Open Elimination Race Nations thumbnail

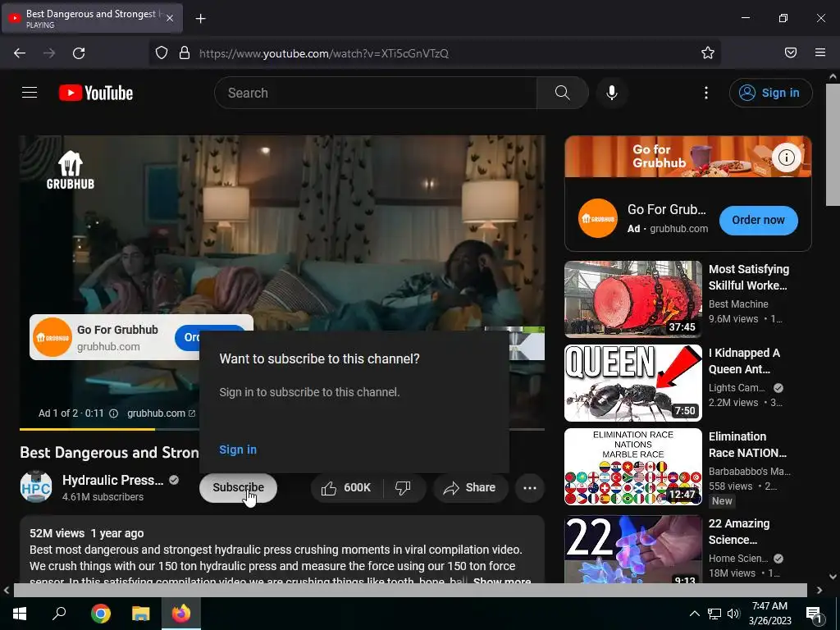click(632, 466)
